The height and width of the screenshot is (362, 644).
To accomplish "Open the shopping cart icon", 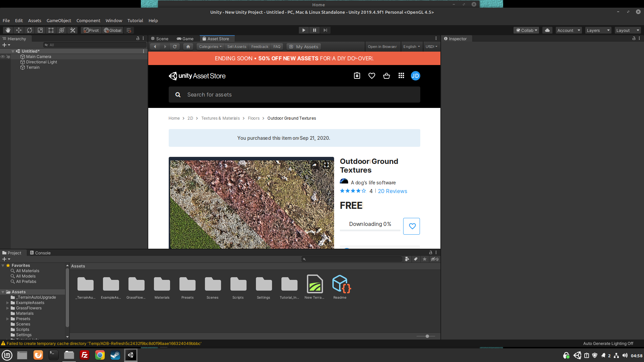I will coord(386,76).
